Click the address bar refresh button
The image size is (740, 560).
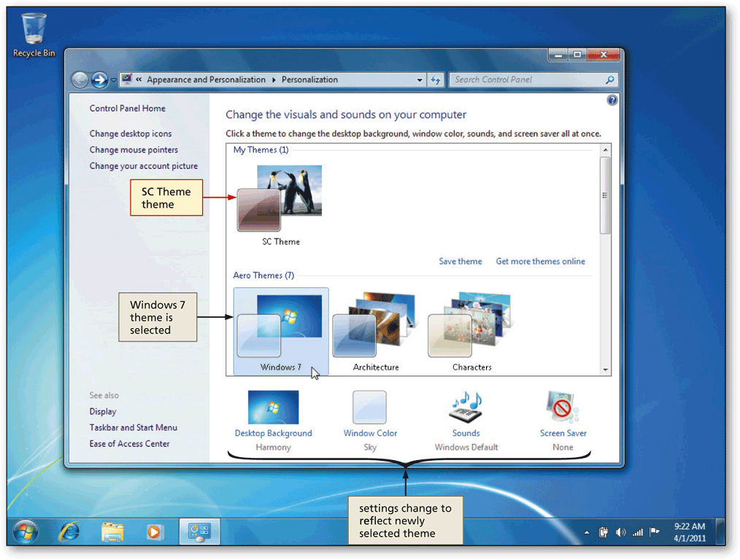(x=435, y=80)
